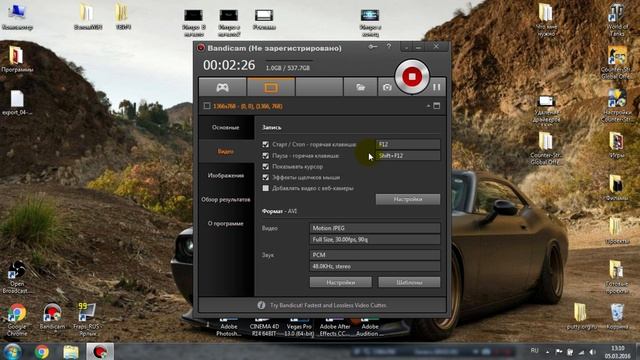
Task: Open the Игры desktop icon
Action: point(616,145)
